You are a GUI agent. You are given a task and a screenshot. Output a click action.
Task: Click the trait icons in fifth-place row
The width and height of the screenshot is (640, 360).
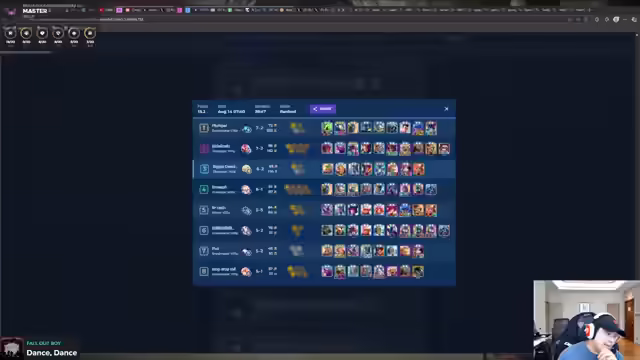click(x=297, y=210)
